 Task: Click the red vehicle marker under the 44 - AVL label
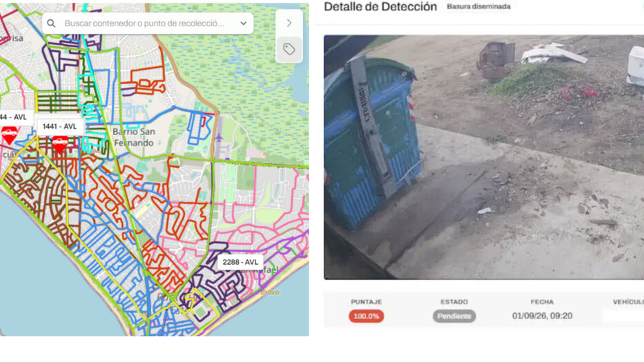(9, 135)
